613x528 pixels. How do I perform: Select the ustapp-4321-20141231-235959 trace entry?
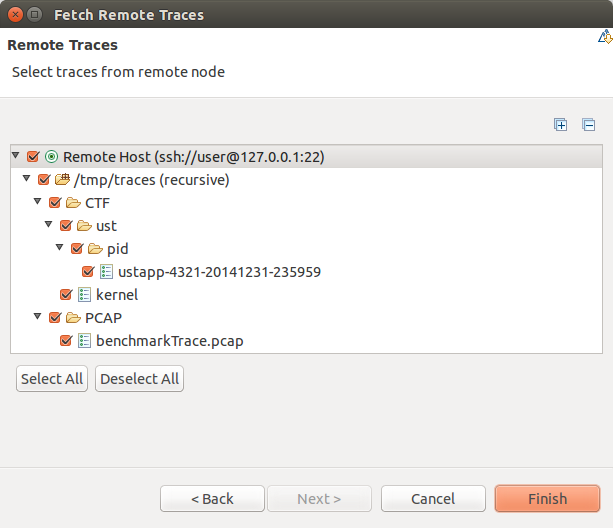click(x=219, y=272)
